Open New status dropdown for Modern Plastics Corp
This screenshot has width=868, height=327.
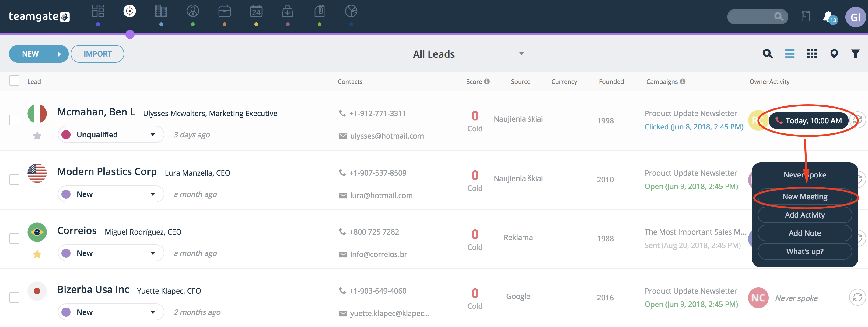click(111, 194)
